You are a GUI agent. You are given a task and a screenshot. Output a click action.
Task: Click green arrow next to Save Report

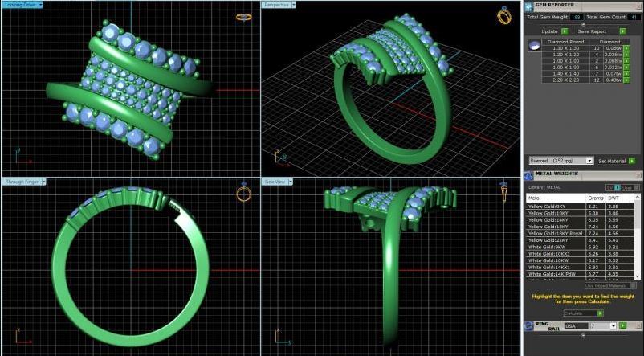tap(622, 31)
